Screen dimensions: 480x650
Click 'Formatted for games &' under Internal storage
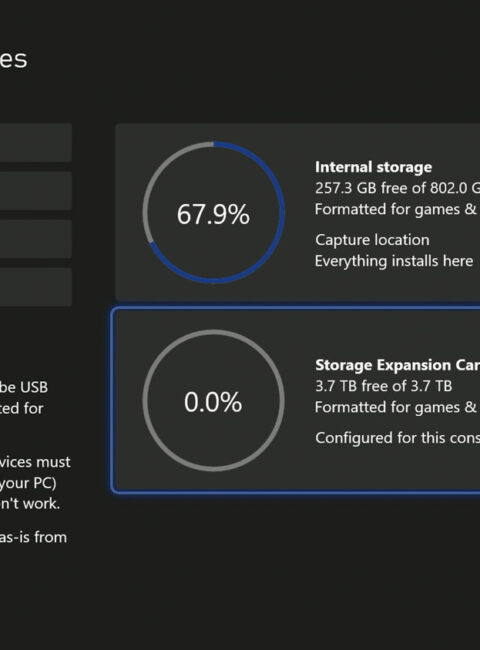(x=395, y=209)
